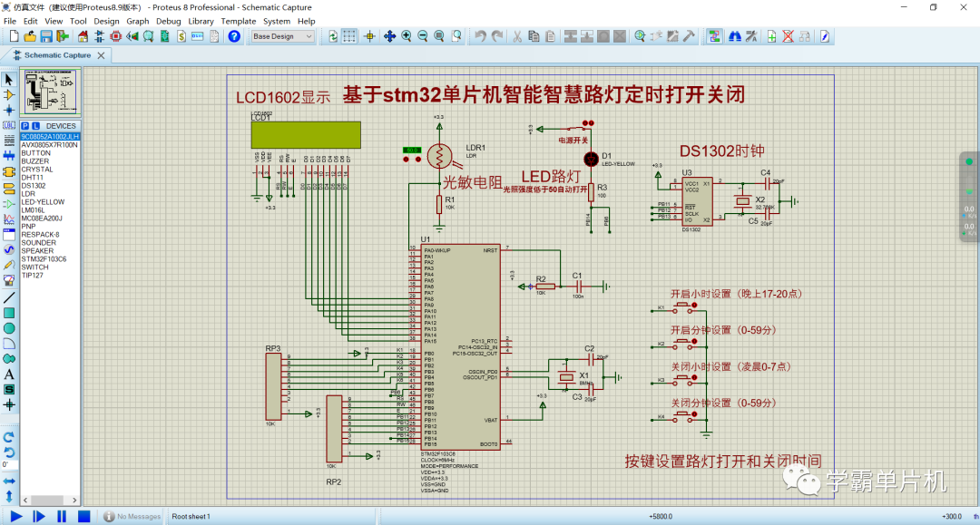Click the No Messages status indicator
Viewport: 980px width, 525px height.
coord(132,516)
